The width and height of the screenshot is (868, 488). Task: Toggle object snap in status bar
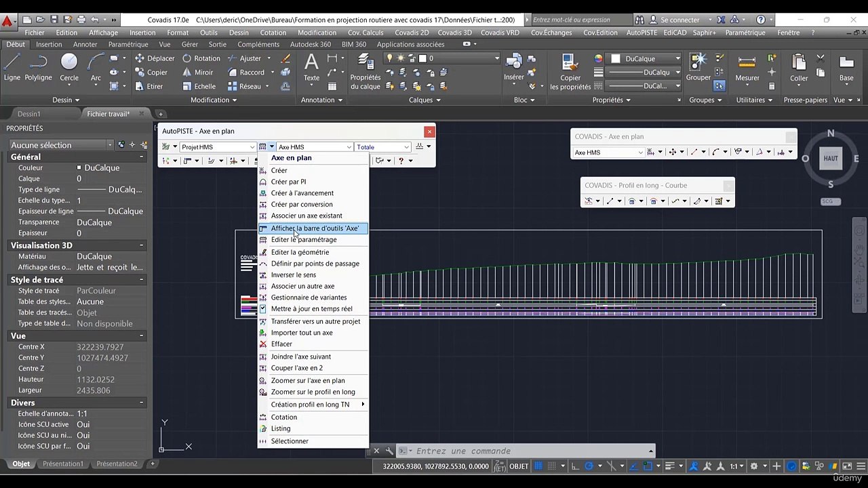tap(648, 466)
